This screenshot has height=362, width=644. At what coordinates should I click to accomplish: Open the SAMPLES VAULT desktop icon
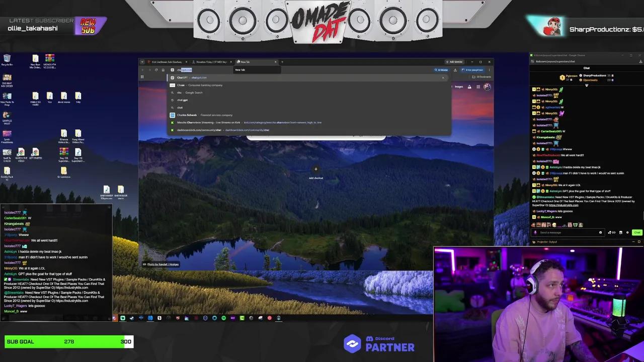click(x=7, y=117)
